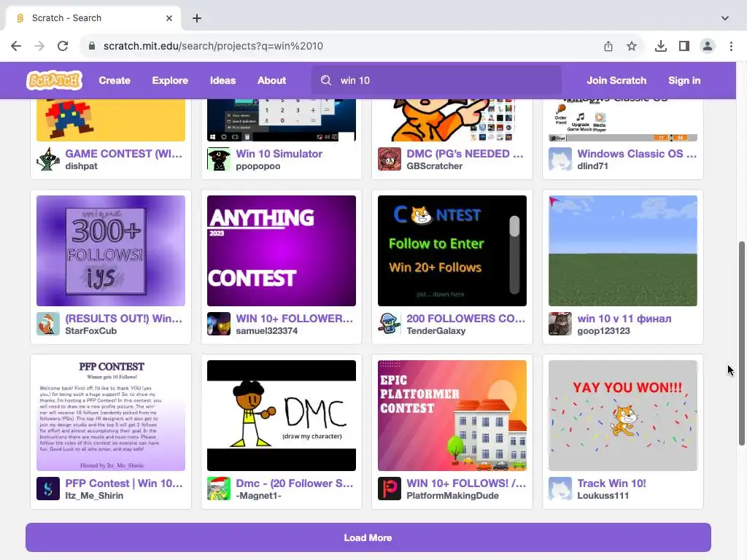
Task: Open DMC (PG's NEEDED ... project title
Action: click(x=465, y=154)
